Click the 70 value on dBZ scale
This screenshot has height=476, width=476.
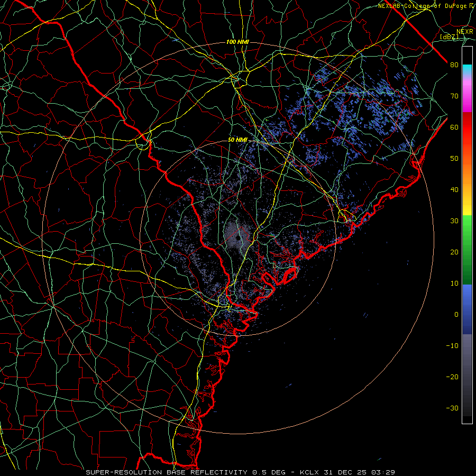tap(454, 96)
